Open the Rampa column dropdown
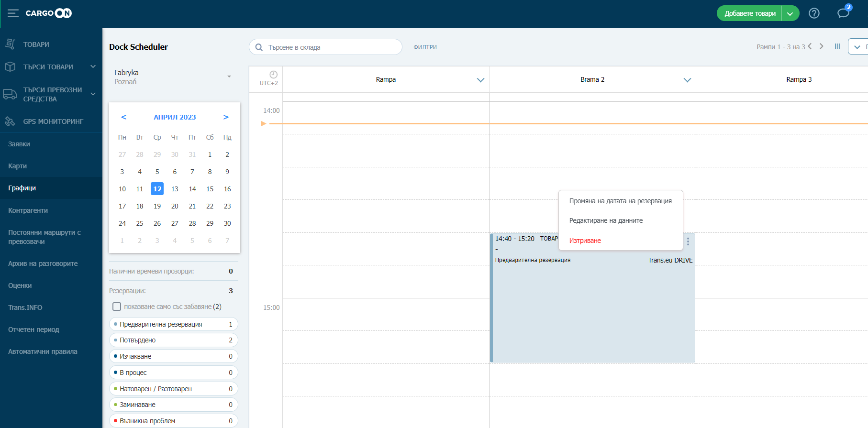The image size is (868, 428). (x=480, y=80)
